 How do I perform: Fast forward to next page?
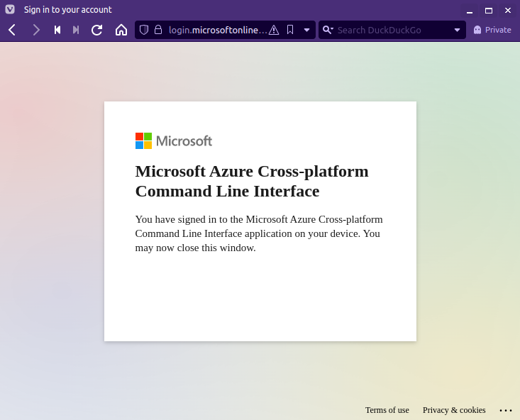[76, 31]
